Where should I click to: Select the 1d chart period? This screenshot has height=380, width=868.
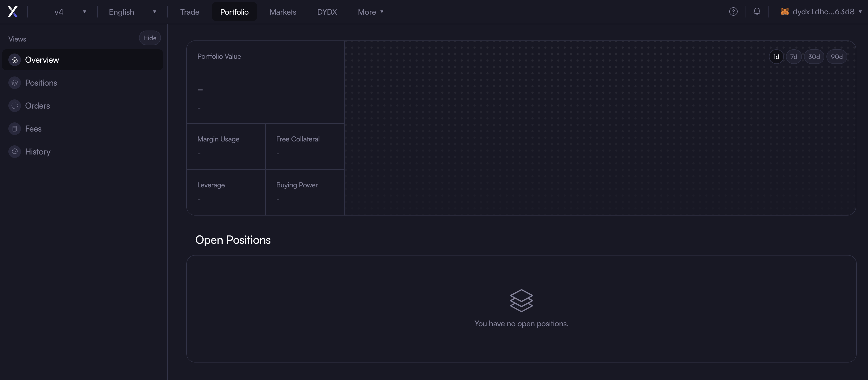coord(776,57)
